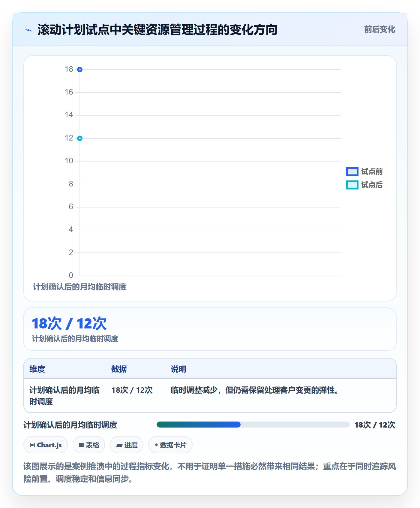Click the grid icon in 表格 chip
Image resolution: width=420 pixels, height=508 pixels.
tap(81, 445)
